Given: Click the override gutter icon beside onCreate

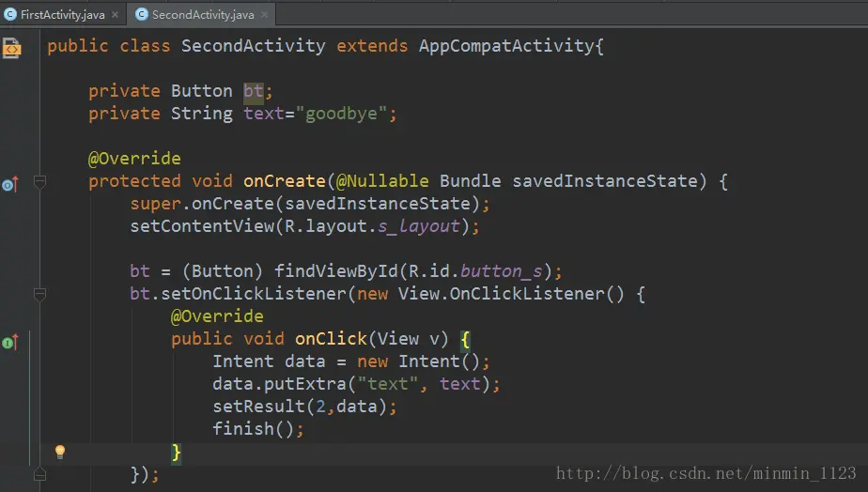Looking at the screenshot, I should 10,184.
